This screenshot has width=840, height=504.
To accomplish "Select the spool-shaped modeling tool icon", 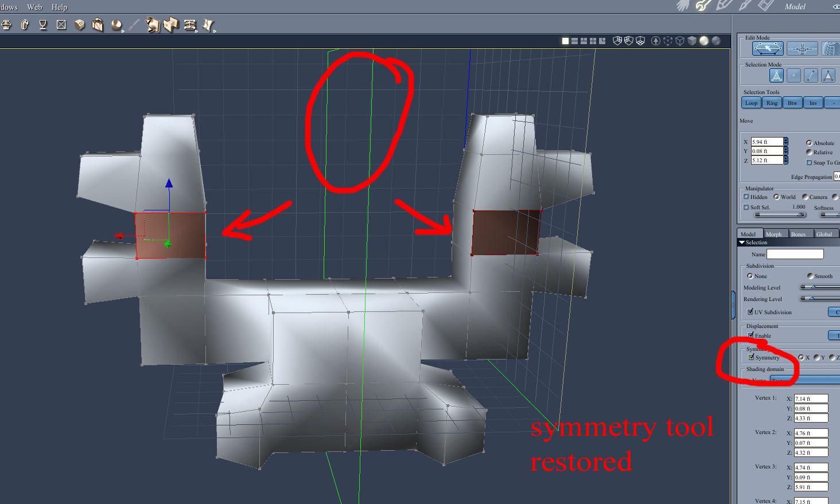I will click(x=6, y=25).
